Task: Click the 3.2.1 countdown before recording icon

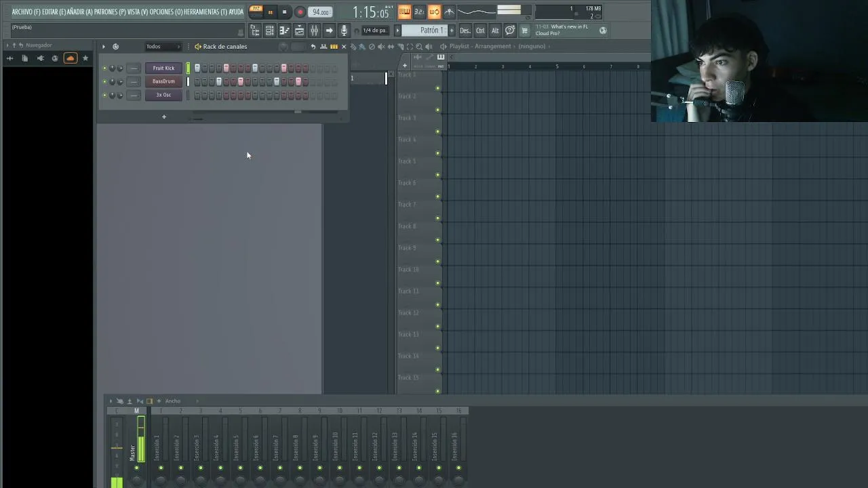Action: 419,12
